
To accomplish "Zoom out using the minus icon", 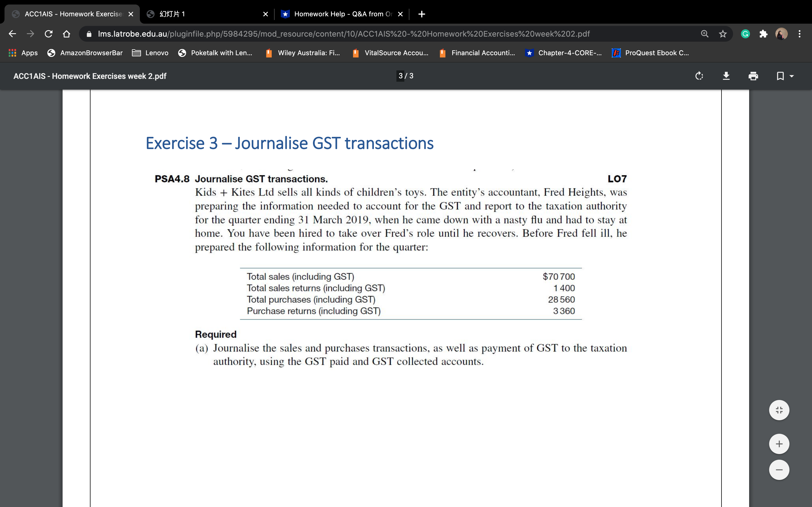I will (779, 470).
